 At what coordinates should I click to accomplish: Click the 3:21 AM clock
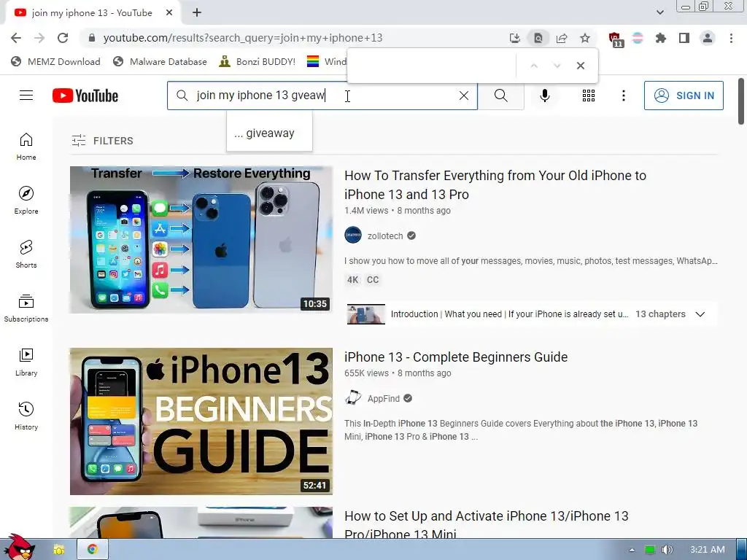coord(708,550)
